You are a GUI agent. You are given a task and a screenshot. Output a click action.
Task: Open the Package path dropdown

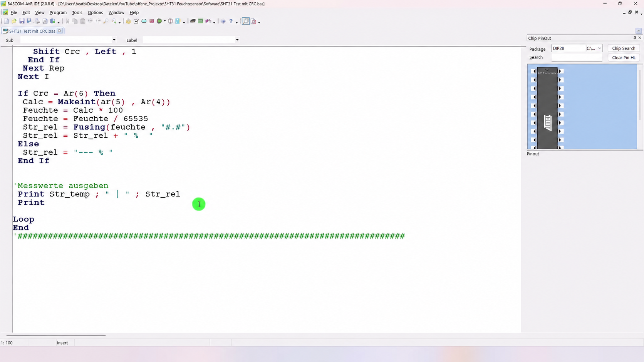coord(594,48)
